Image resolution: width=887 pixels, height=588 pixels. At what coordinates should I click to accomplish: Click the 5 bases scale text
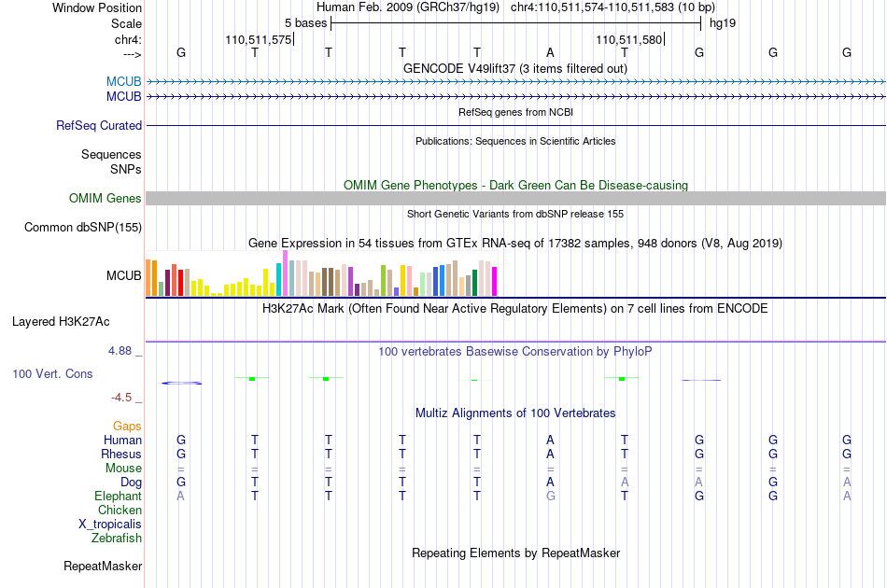(305, 23)
